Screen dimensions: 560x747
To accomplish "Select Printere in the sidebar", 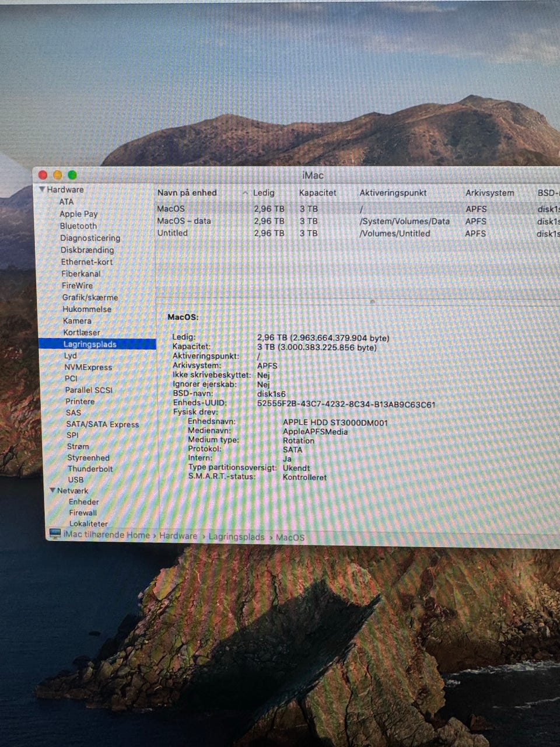I will point(80,402).
